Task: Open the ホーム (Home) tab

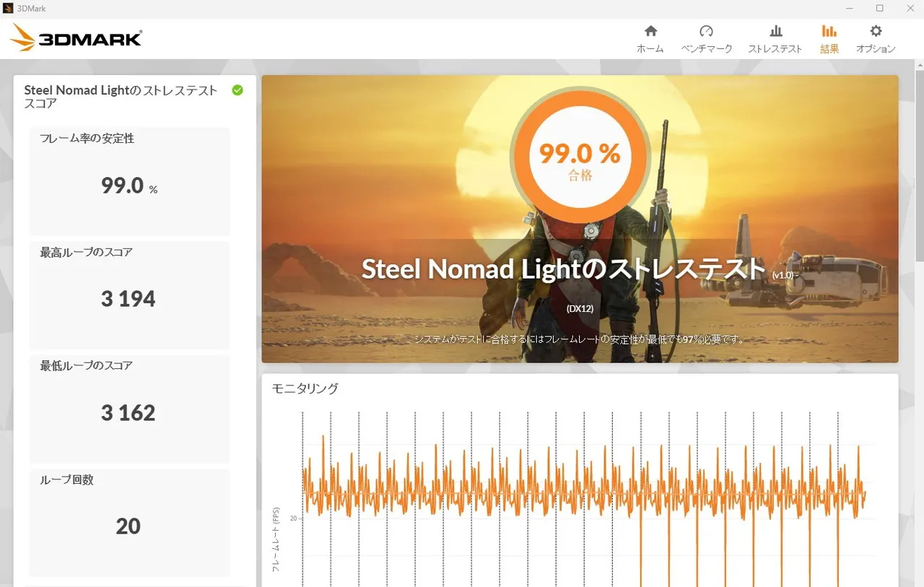Action: (x=650, y=39)
